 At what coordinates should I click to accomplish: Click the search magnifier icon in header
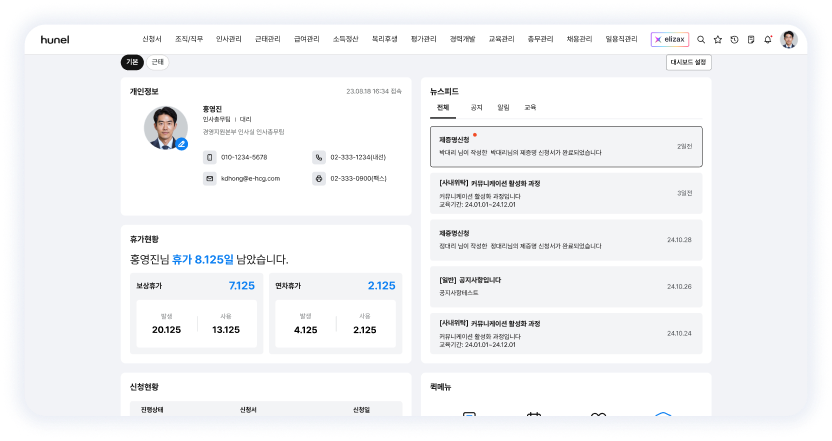click(701, 40)
